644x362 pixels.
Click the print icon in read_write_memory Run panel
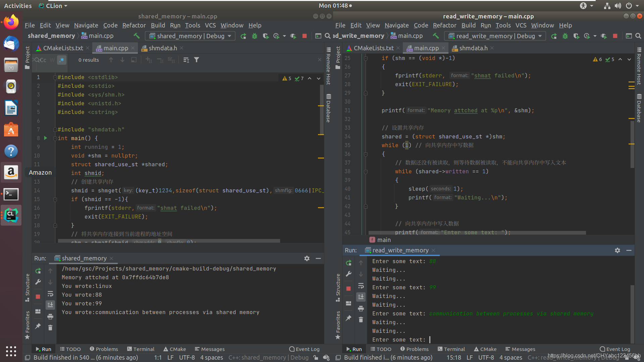pos(361,308)
